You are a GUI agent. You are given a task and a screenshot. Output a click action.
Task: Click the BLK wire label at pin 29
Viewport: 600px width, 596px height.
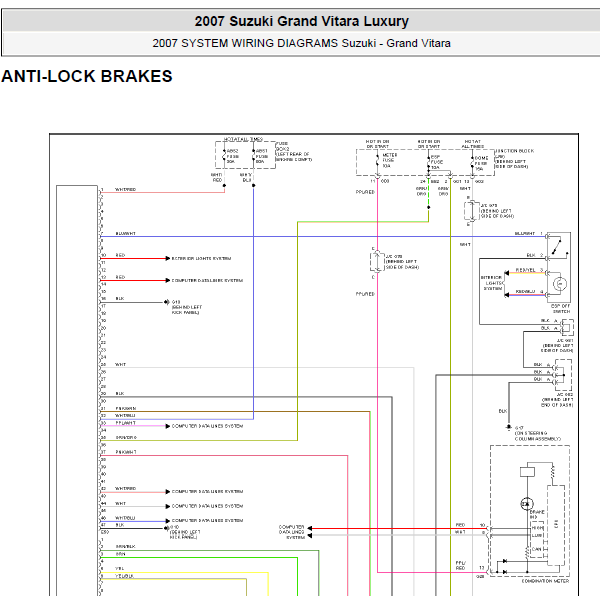pos(120,394)
